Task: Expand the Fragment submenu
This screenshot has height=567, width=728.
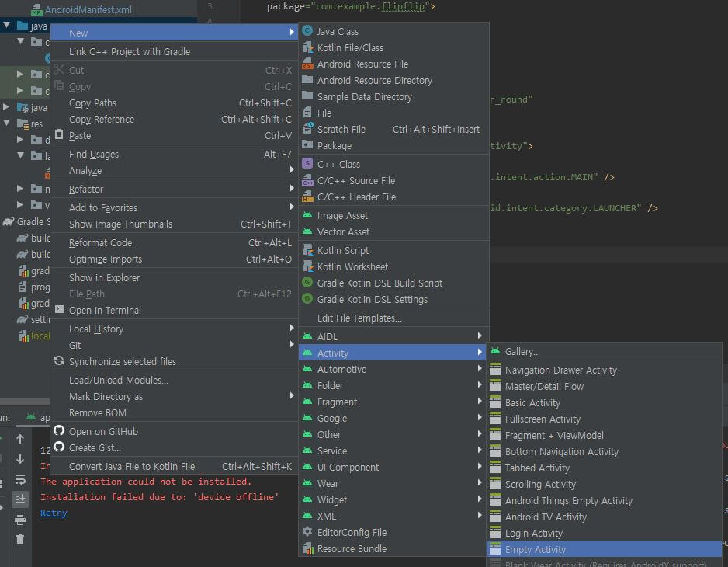Action: 393,402
